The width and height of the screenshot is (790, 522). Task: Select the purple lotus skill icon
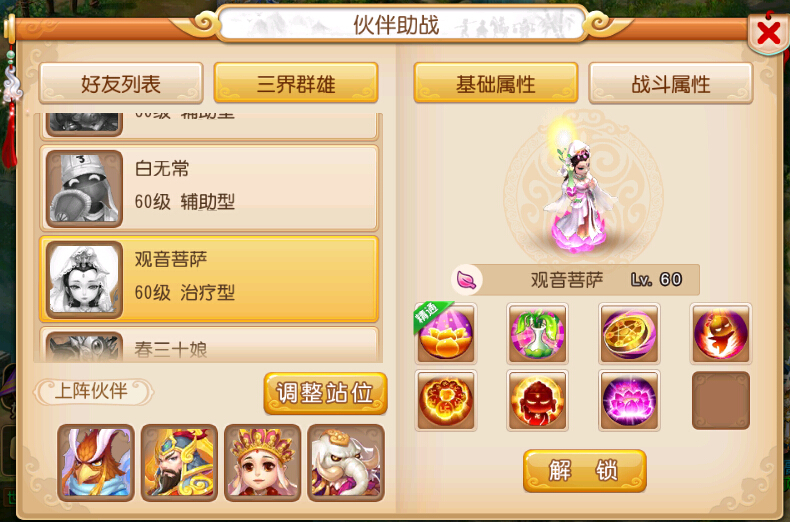[629, 400]
